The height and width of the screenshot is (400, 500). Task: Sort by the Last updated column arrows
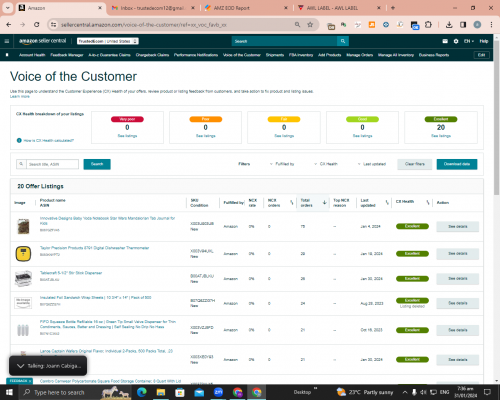(x=387, y=202)
